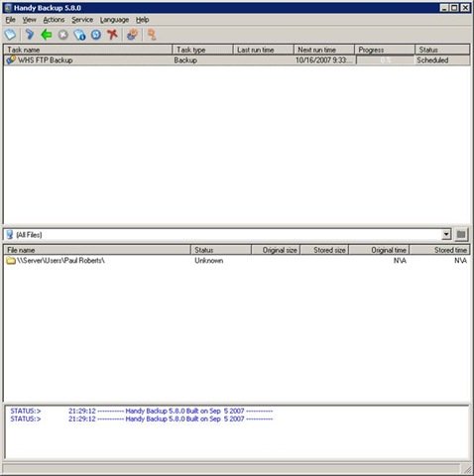Click the Next run time column header
Image resolution: width=474 pixels, height=476 pixels.
(x=324, y=50)
